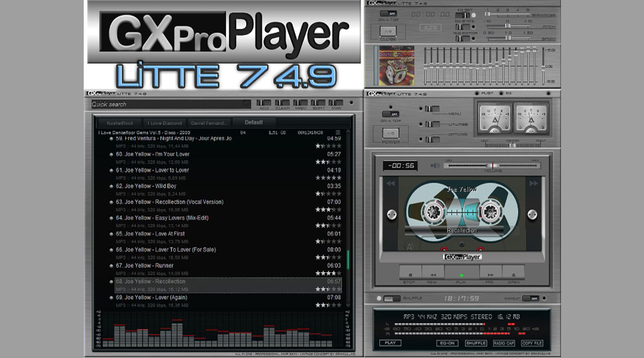This screenshot has height=358, width=644.
Task: Click the equalizer CLOSE I/O button
Action: (x=388, y=31)
